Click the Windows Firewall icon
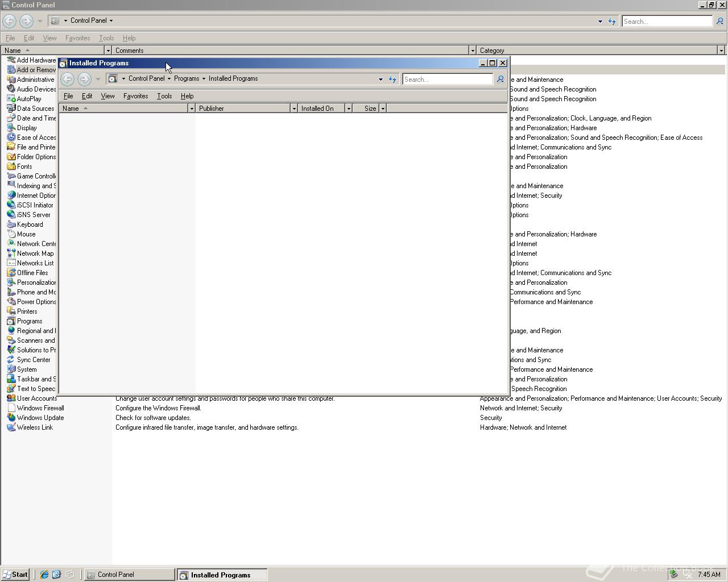Screen dimensions: 728x582 (x=11, y=408)
